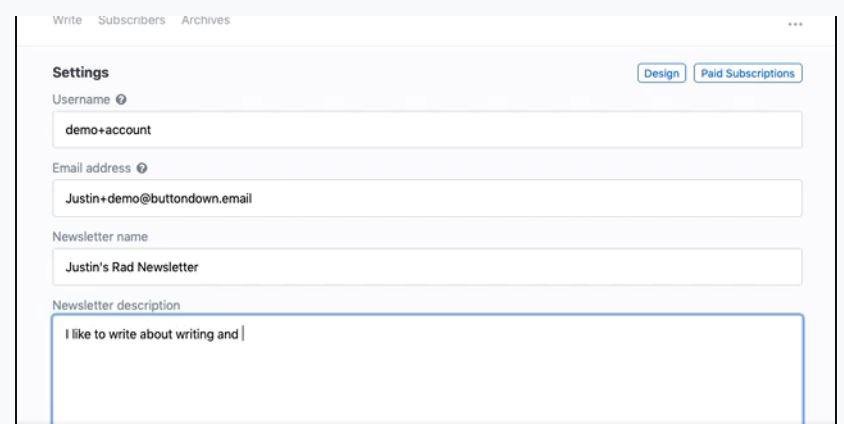Image resolution: width=844 pixels, height=424 pixels.
Task: Click the Email address label text
Action: (95, 168)
